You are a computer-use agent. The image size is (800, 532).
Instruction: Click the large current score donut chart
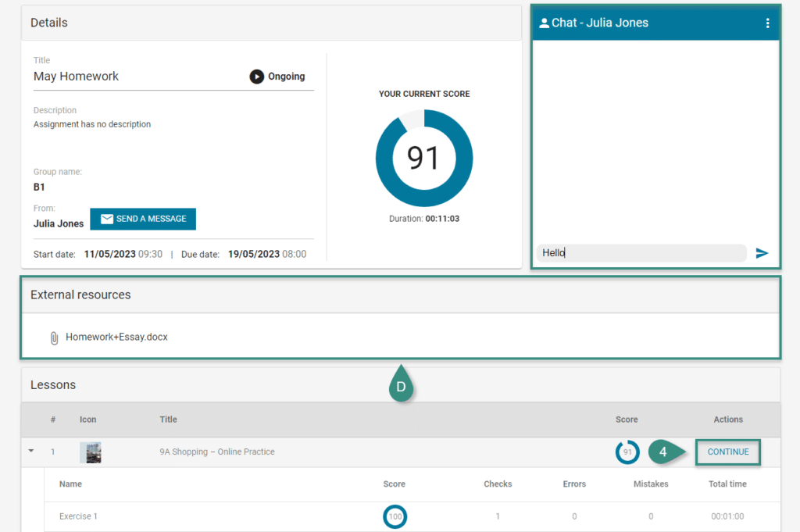(423, 158)
